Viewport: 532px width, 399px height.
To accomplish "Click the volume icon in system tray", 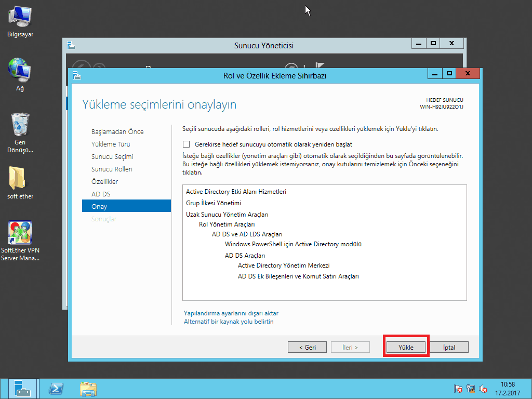I will (483, 389).
